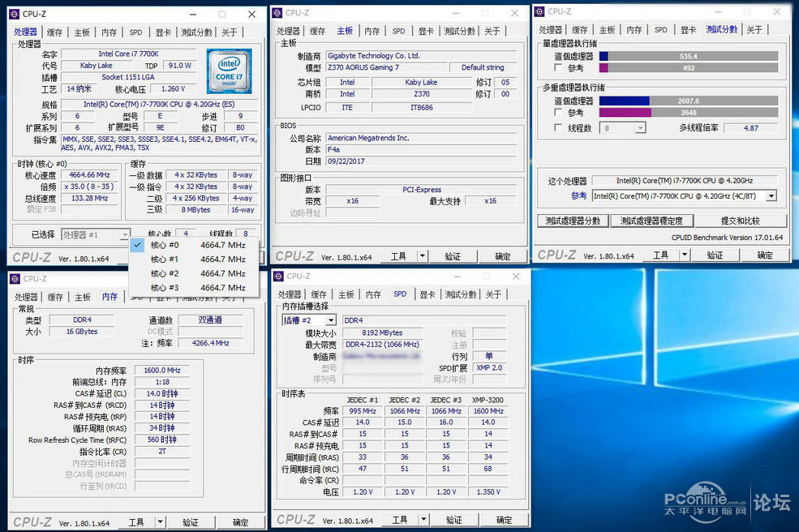Click the Intel Core i7 inside logo

230,71
